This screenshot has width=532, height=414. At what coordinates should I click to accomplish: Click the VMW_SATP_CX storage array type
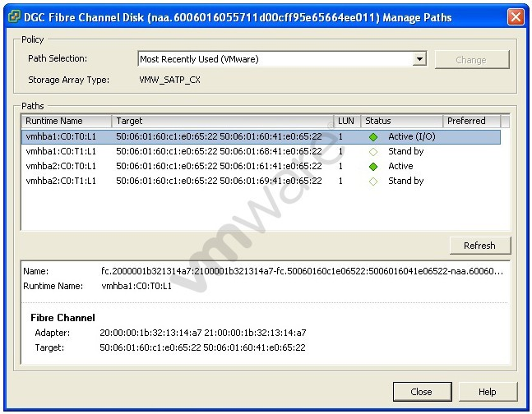pyautogui.click(x=169, y=80)
